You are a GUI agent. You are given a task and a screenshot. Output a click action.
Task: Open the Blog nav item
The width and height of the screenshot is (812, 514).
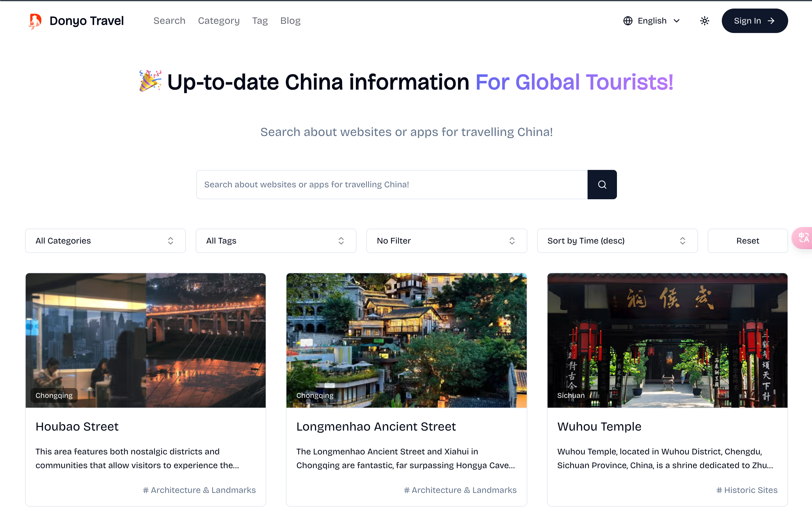click(x=290, y=21)
